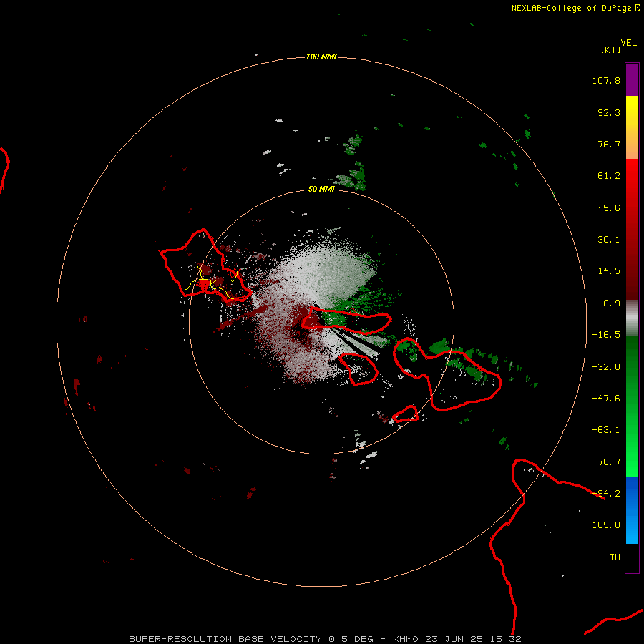
Task: Click the 76.7 velocity scale value
Action: point(609,144)
